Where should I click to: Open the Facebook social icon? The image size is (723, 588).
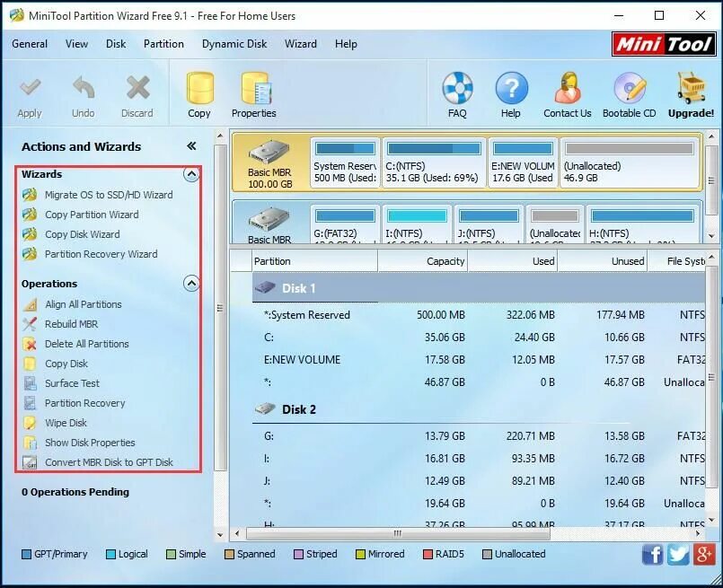[652, 555]
